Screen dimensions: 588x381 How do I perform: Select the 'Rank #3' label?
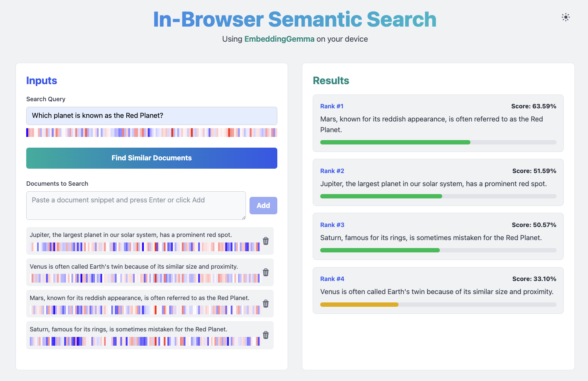coord(332,225)
